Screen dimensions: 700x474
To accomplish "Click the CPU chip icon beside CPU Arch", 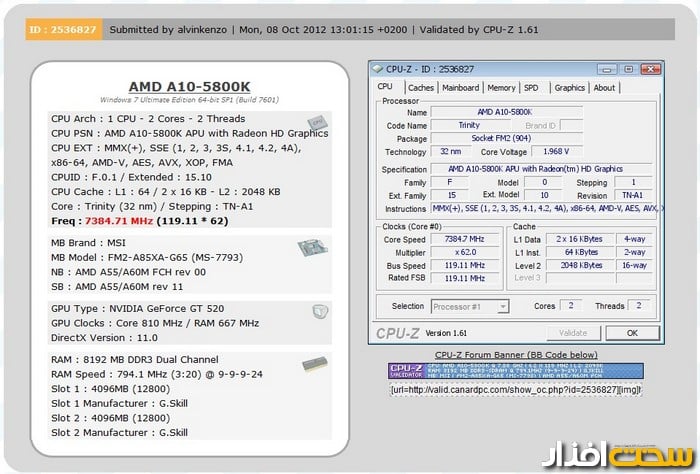I will coord(317,123).
